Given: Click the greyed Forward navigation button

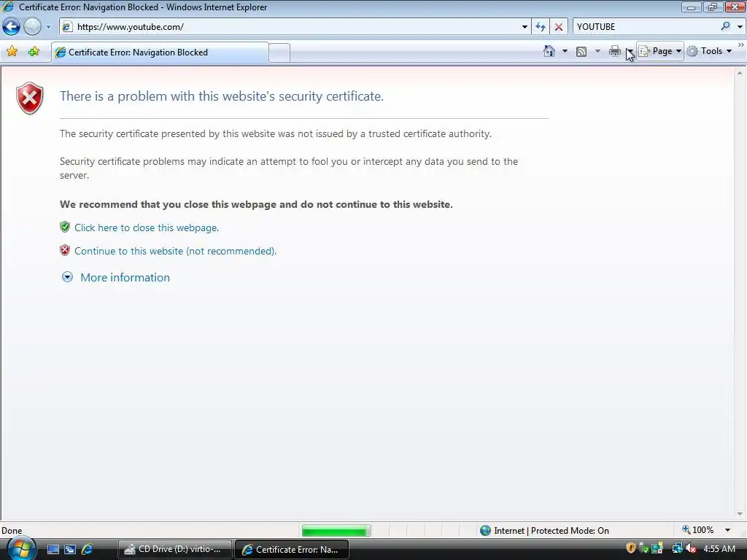Looking at the screenshot, I should click(32, 27).
